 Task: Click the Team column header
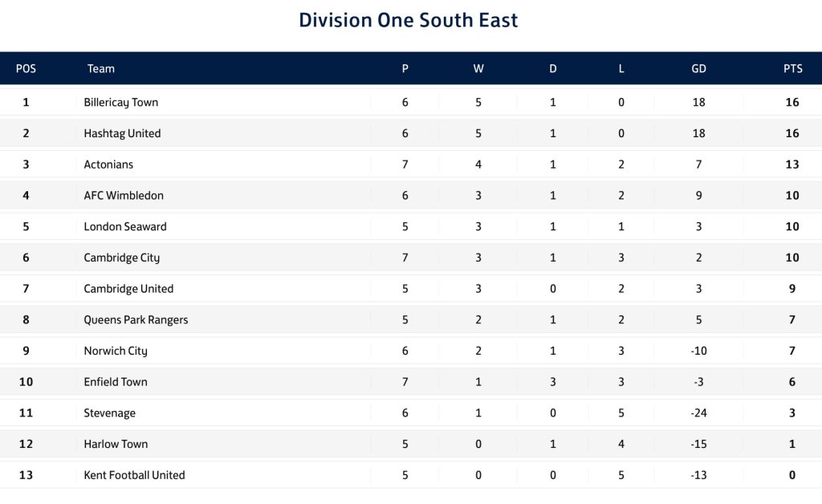coord(101,68)
